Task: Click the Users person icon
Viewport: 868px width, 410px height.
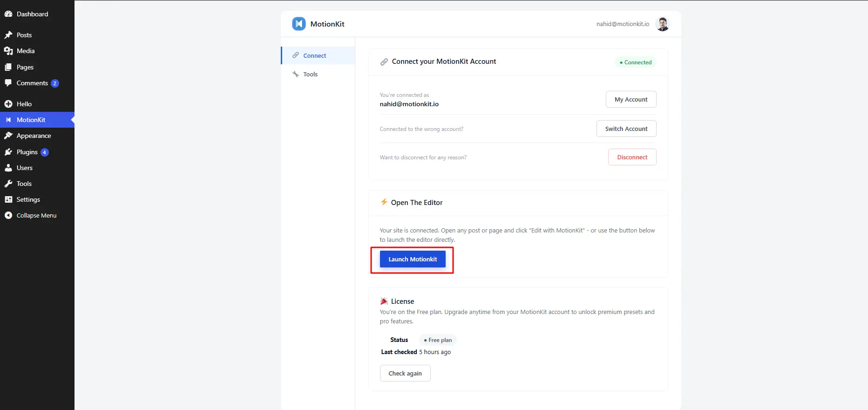Action: point(8,168)
